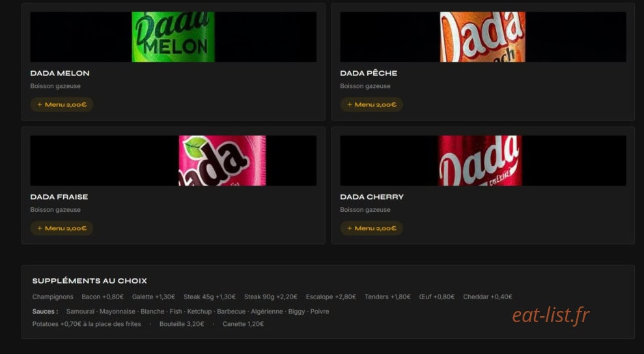Click the Algérienne sauce option
644x354 pixels.
coord(267,312)
